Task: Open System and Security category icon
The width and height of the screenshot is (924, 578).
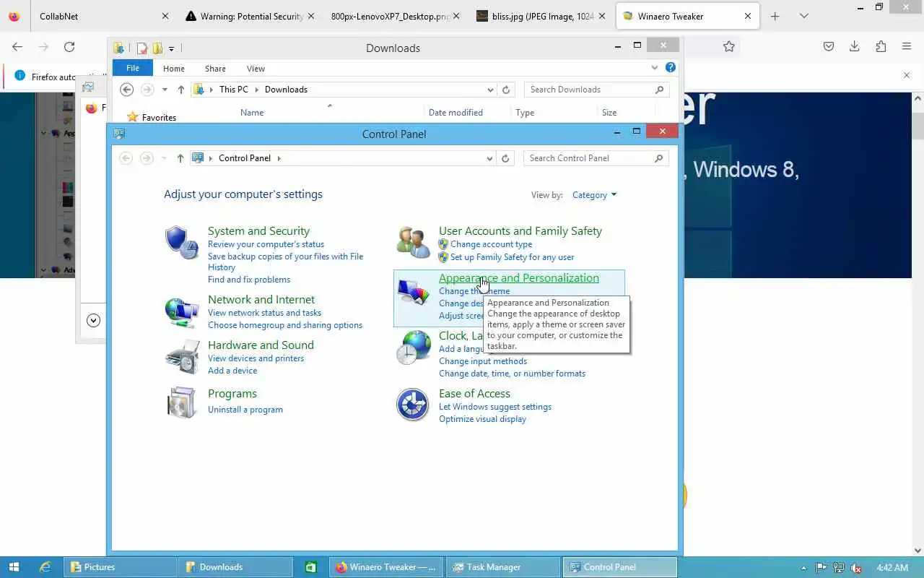Action: click(x=181, y=243)
